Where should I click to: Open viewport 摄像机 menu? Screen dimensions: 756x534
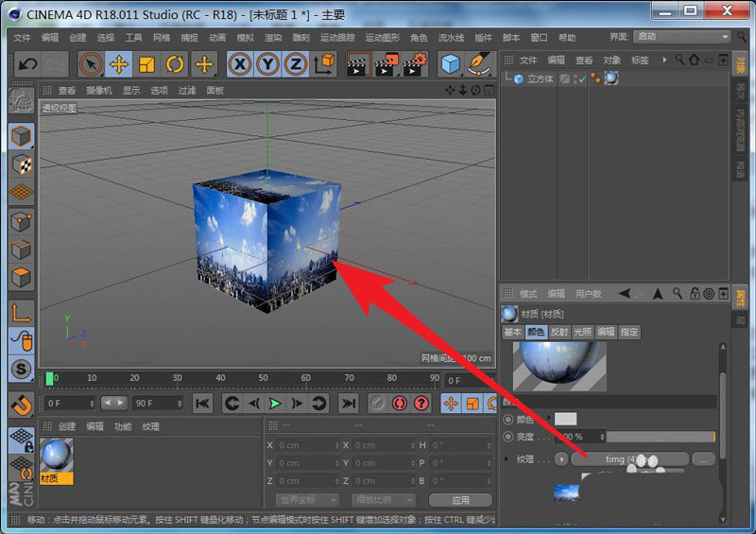(x=99, y=90)
